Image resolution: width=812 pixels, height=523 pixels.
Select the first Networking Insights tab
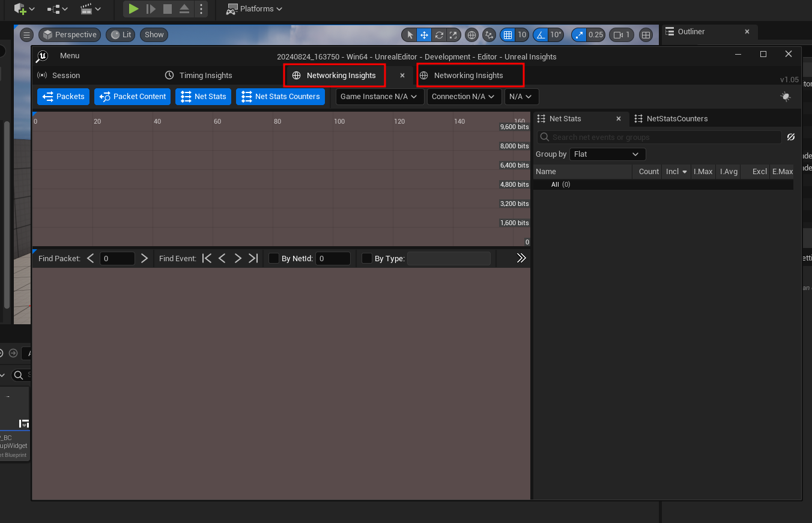[x=335, y=75]
